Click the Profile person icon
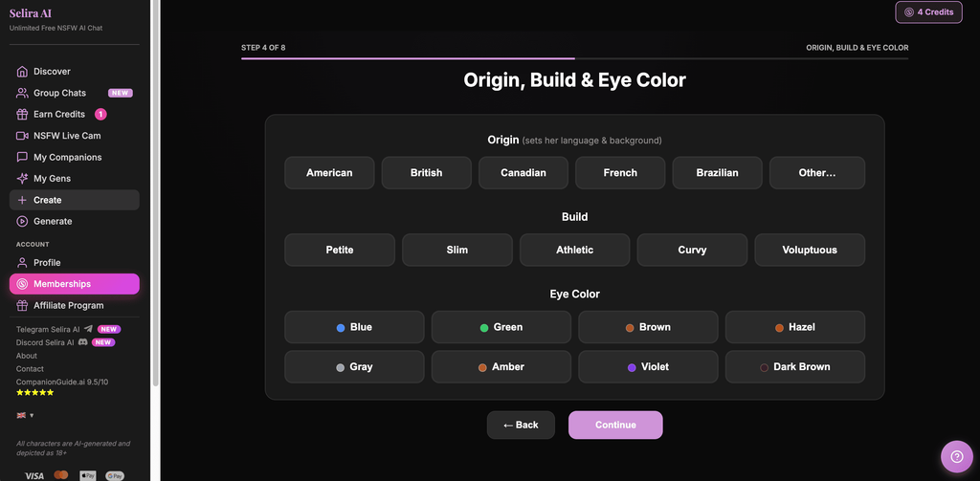980x481 pixels. 23,262
